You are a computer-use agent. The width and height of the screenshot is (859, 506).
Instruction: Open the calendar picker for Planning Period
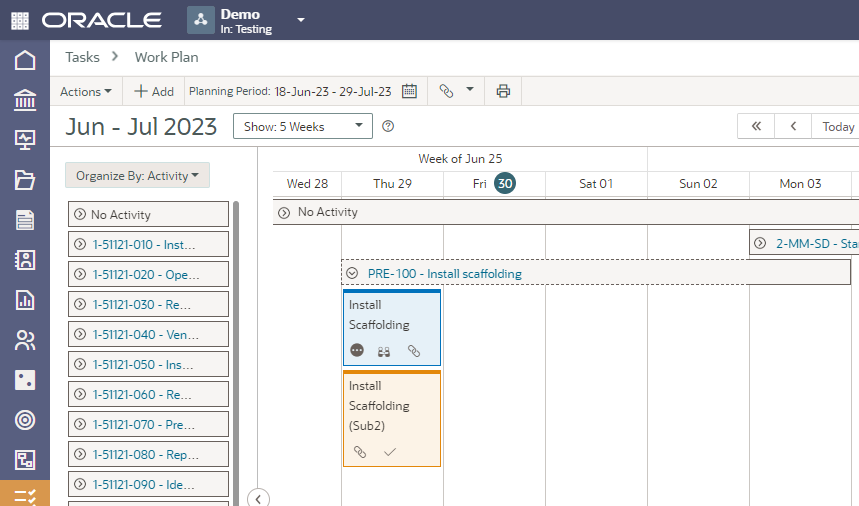409,91
